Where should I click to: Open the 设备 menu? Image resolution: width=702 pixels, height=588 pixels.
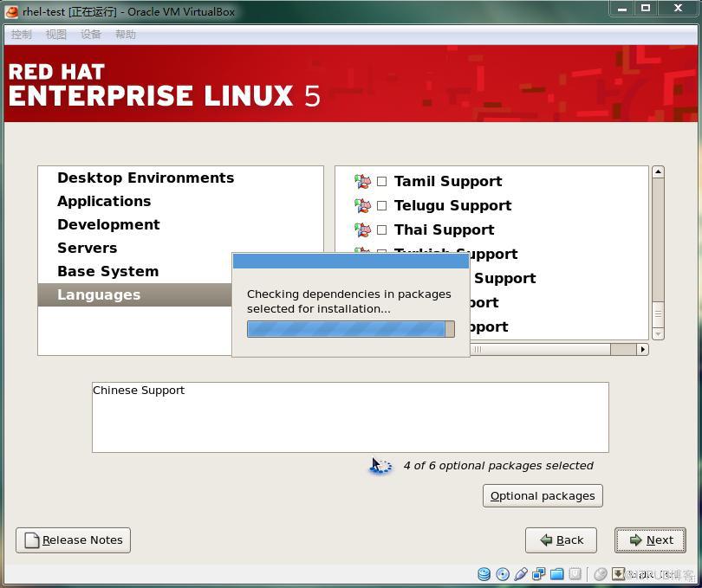[x=91, y=35]
